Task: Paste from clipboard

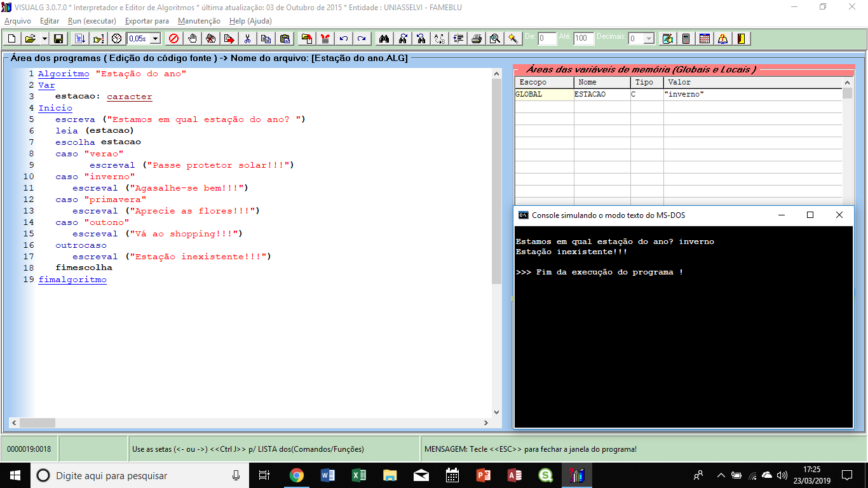Action: pyautogui.click(x=285, y=39)
